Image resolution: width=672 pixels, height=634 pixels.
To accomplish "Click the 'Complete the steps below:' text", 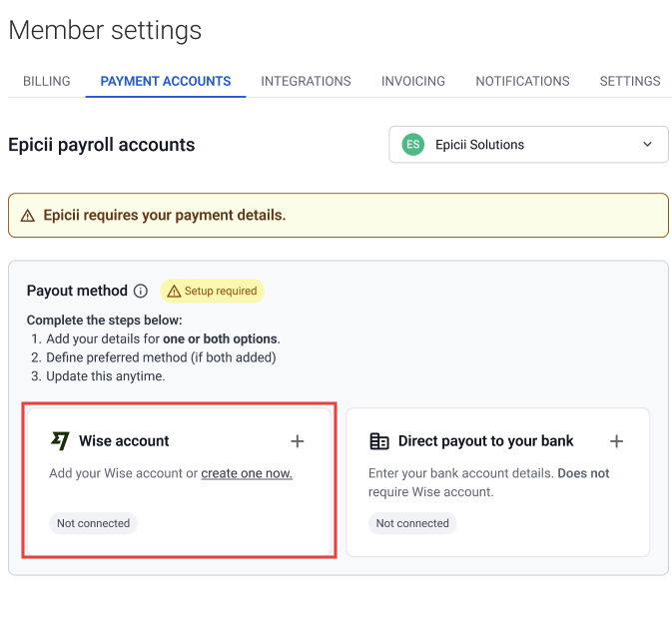I will tap(105, 320).
